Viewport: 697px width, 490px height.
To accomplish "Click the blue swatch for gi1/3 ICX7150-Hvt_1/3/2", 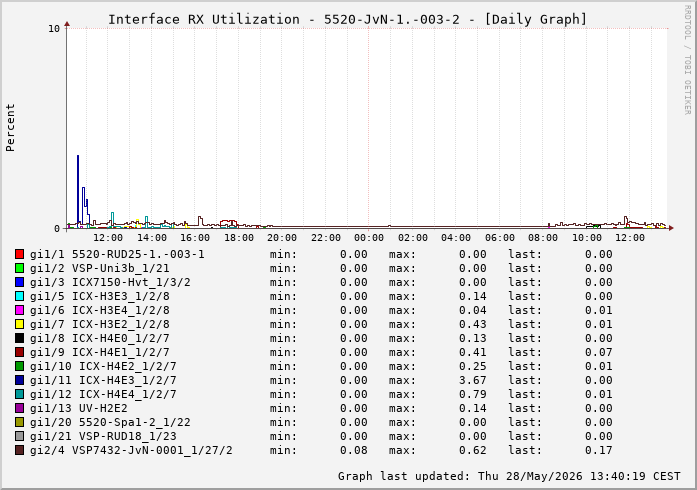I will pyautogui.click(x=19, y=282).
